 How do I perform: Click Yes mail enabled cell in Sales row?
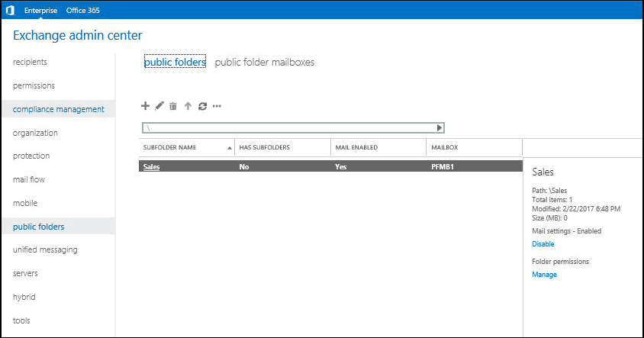pyautogui.click(x=340, y=167)
